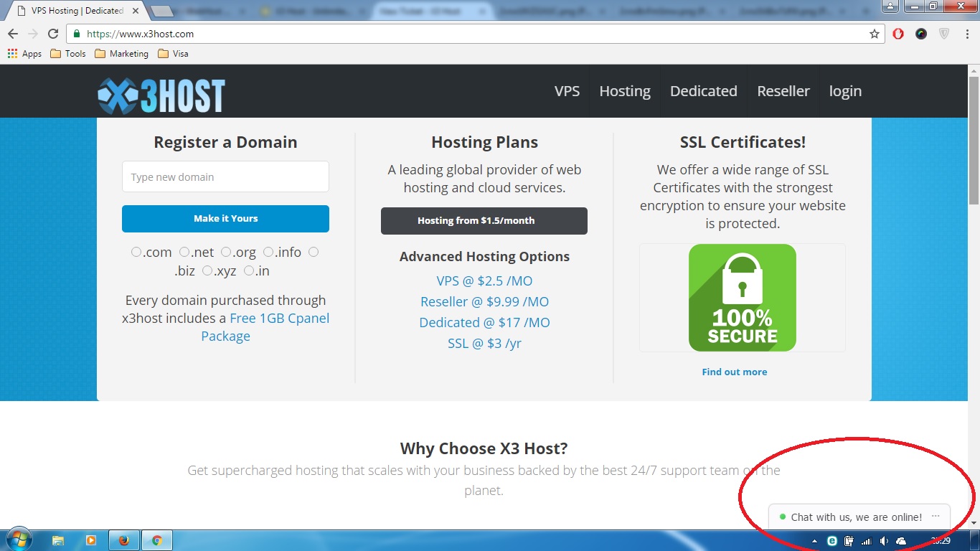980x551 pixels.
Task: Select the VPS Hosting browser tab
Action: [x=77, y=11]
